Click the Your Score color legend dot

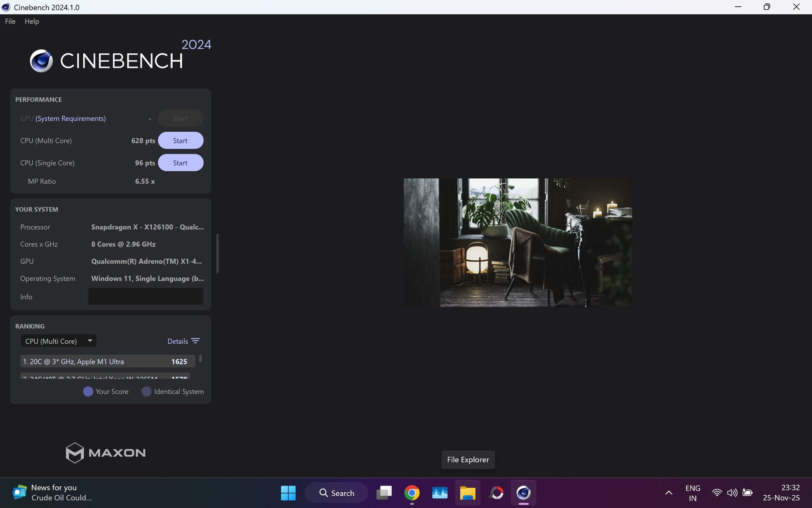88,392
